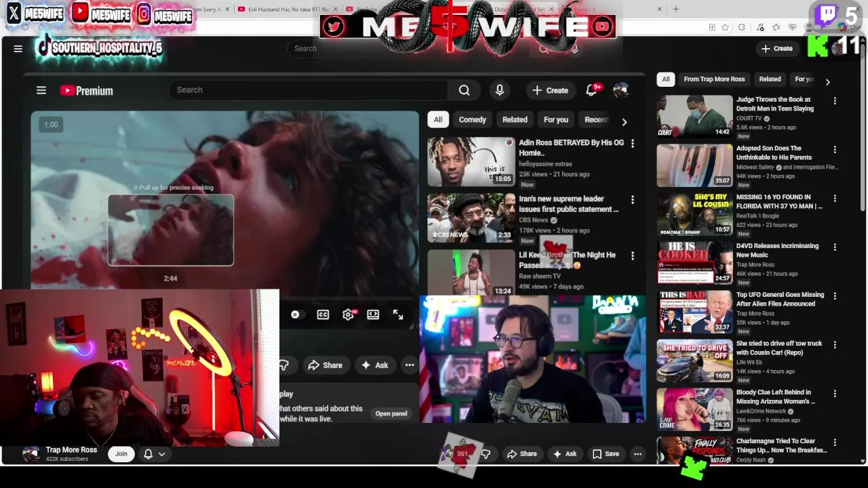
Task: Click the 1.00 playback speed indicator
Action: click(x=51, y=125)
